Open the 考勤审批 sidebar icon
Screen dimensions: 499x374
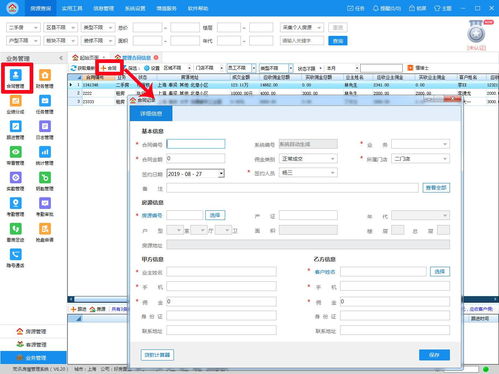coord(45,207)
